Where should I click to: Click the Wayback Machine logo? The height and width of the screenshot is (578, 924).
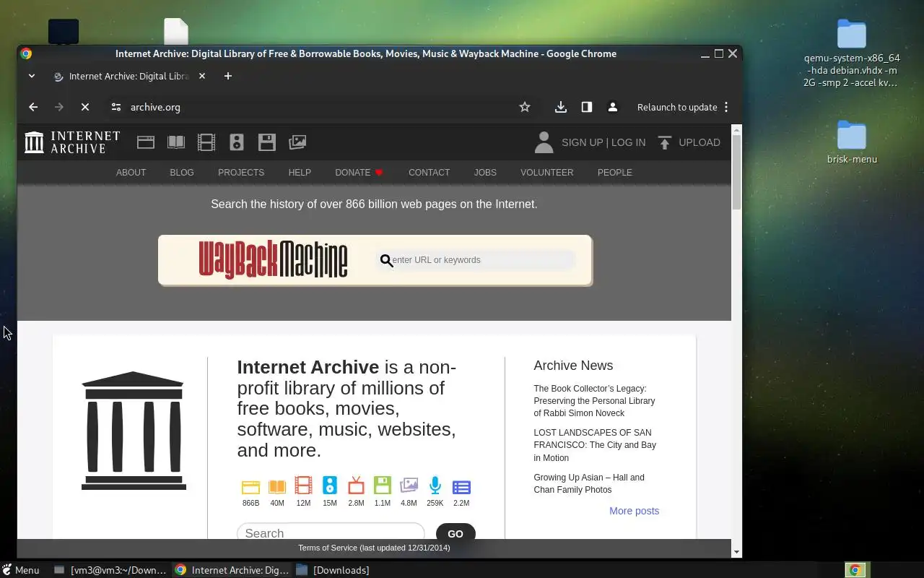tap(273, 259)
